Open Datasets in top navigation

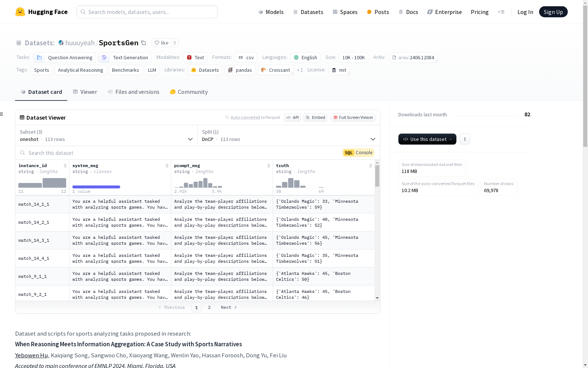(308, 12)
